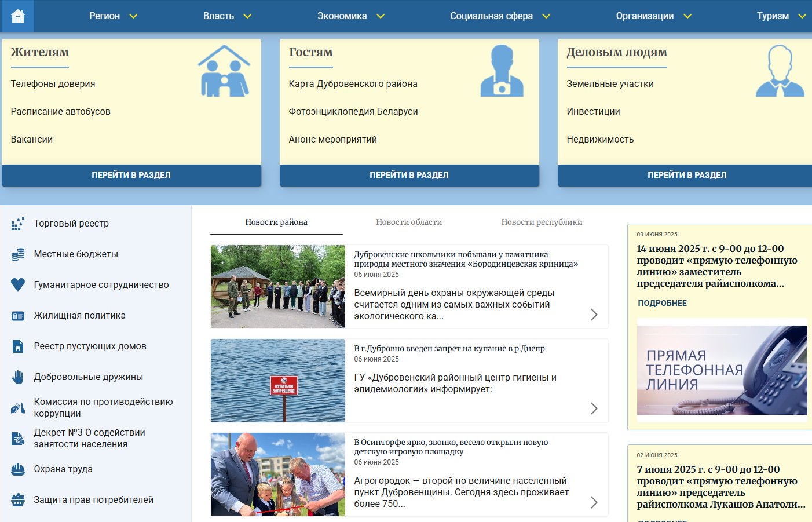Open the Экономика menu
The image size is (812, 522).
(x=342, y=16)
